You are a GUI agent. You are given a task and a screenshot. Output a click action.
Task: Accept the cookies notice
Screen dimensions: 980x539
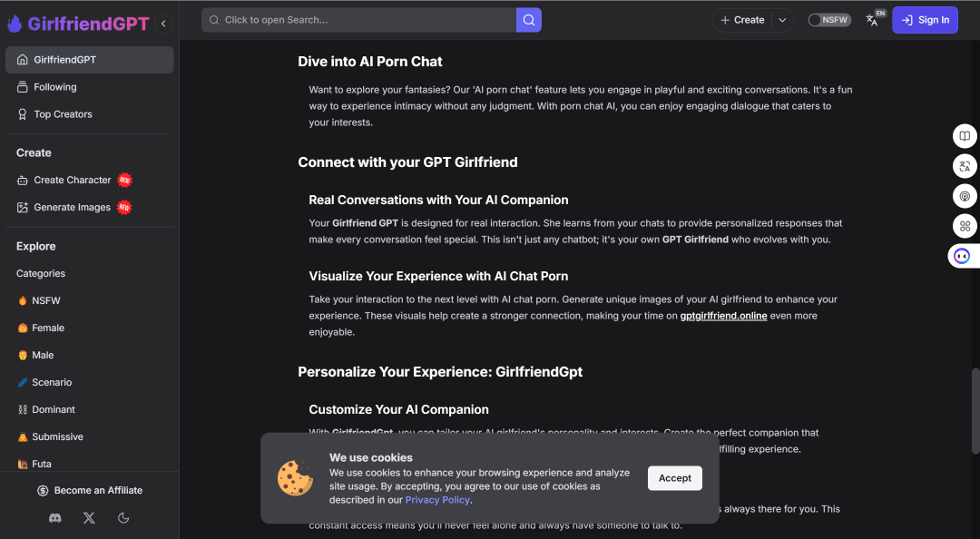(674, 477)
